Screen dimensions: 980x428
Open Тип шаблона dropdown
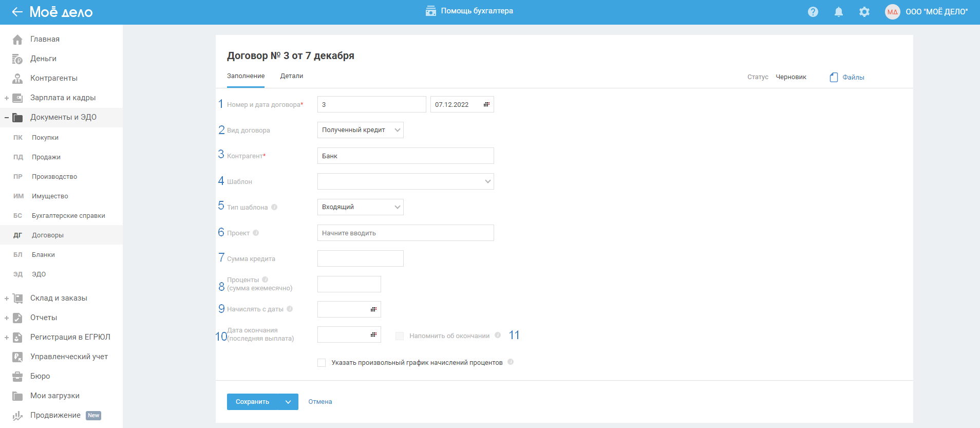click(x=360, y=207)
